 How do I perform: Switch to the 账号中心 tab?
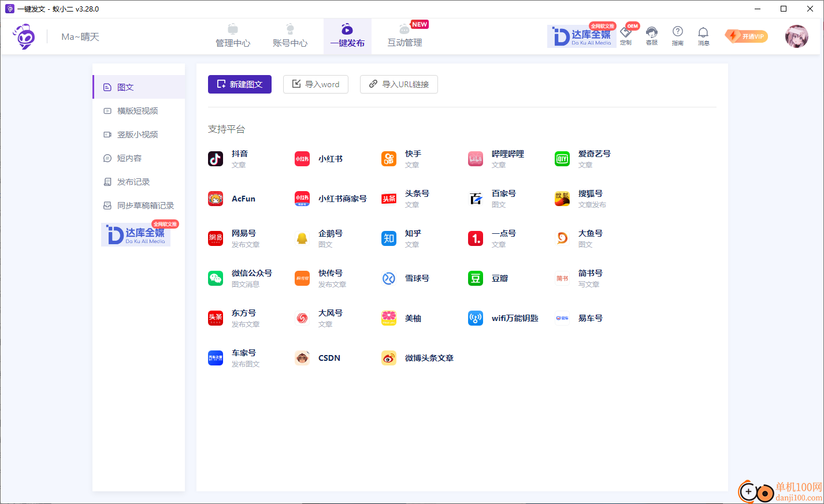(290, 36)
